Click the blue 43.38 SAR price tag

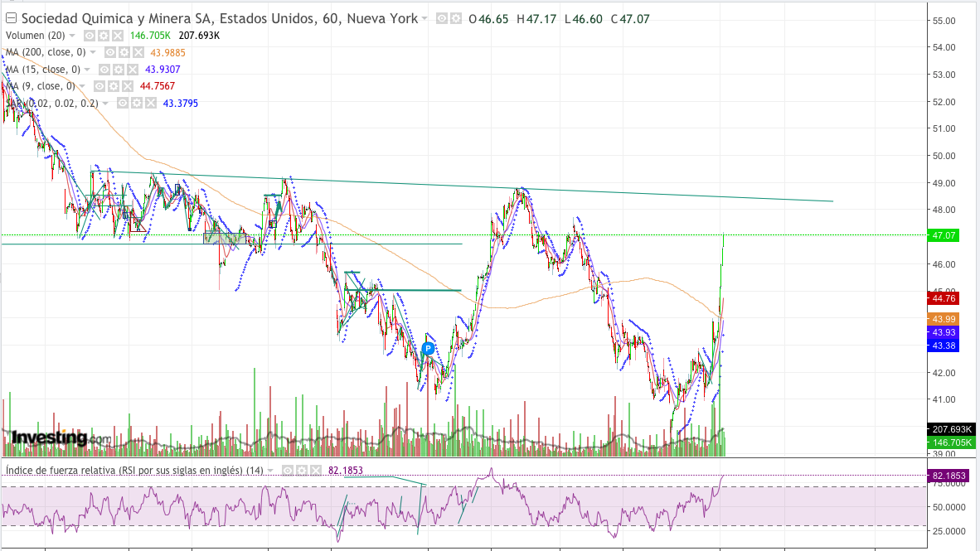click(x=944, y=346)
